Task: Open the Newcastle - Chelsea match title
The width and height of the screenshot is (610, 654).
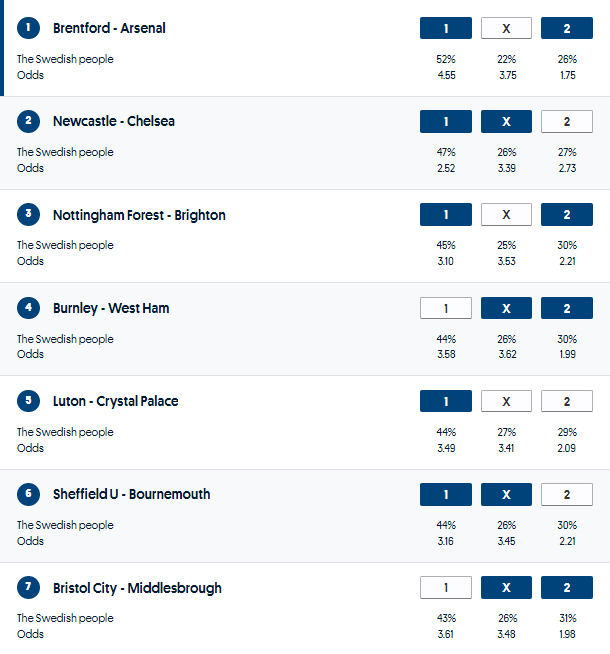Action: pos(114,121)
